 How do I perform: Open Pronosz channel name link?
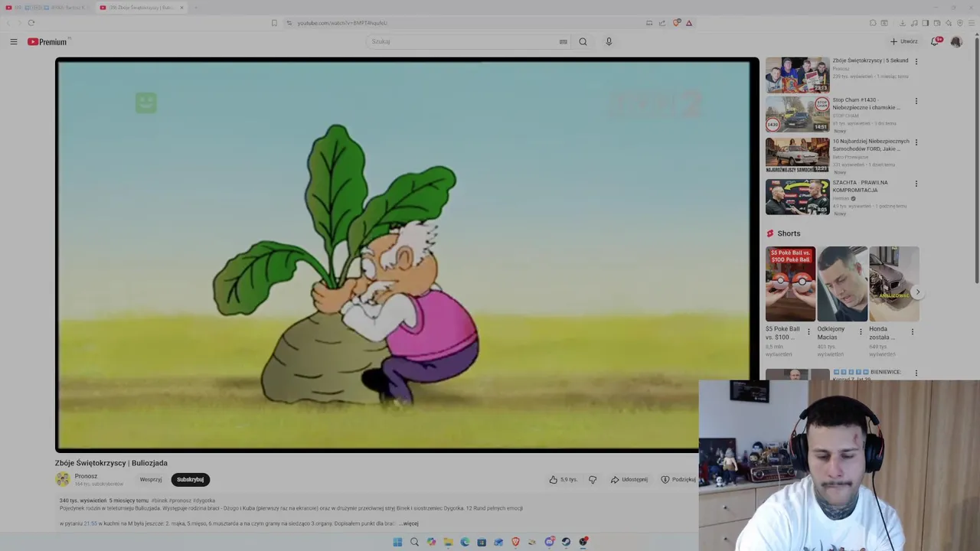point(86,476)
